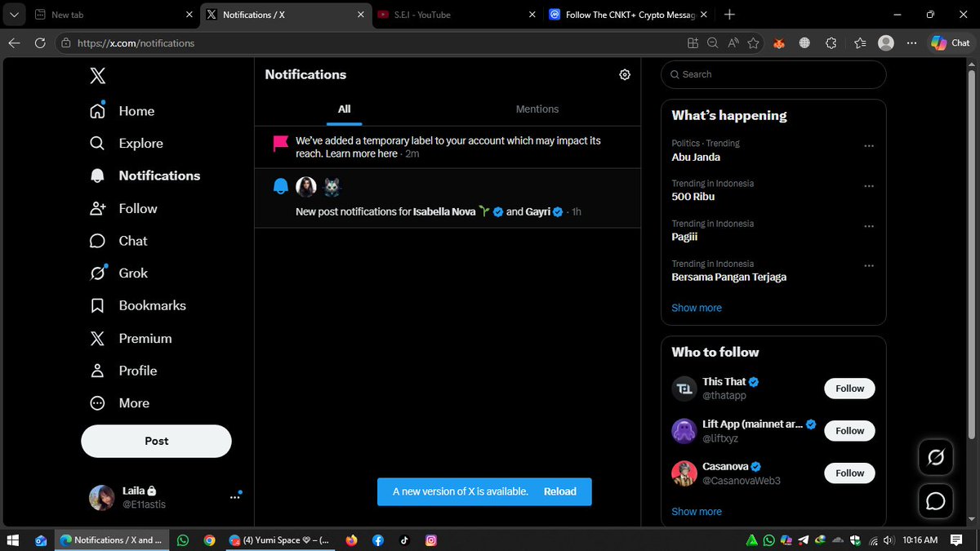Click the browser refresh button
The height and width of the screenshot is (551, 980).
pyautogui.click(x=40, y=43)
